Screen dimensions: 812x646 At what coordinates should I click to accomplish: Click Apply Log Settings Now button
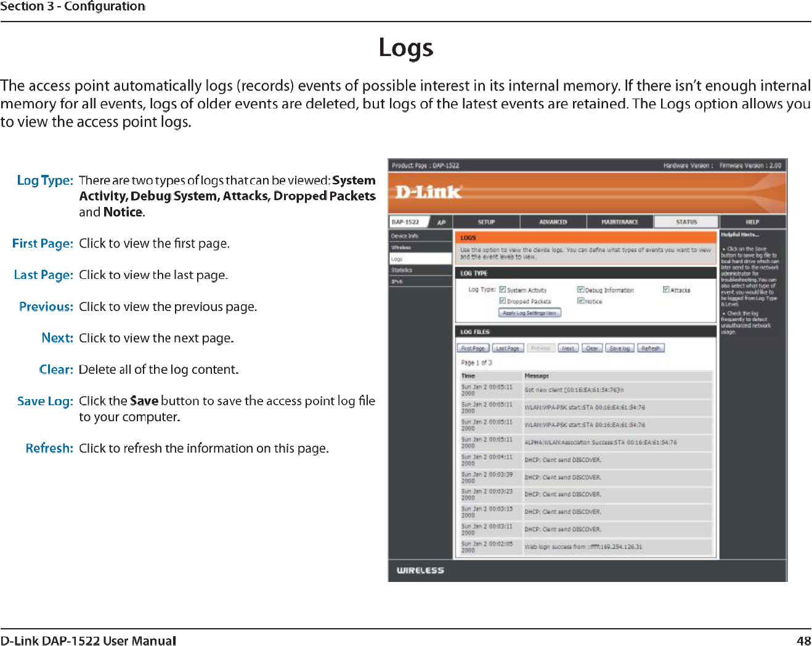tap(529, 313)
